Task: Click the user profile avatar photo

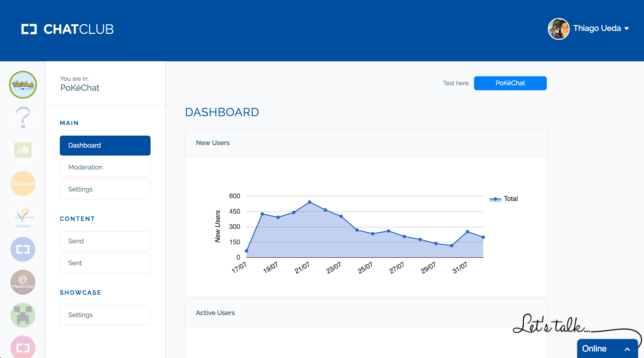Action: [x=558, y=29]
